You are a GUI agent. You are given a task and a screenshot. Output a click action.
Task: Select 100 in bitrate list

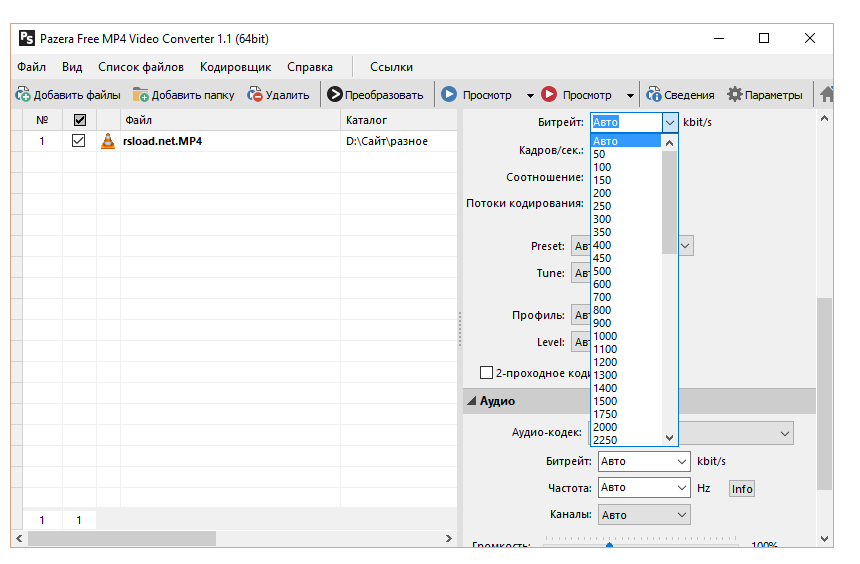(x=626, y=167)
